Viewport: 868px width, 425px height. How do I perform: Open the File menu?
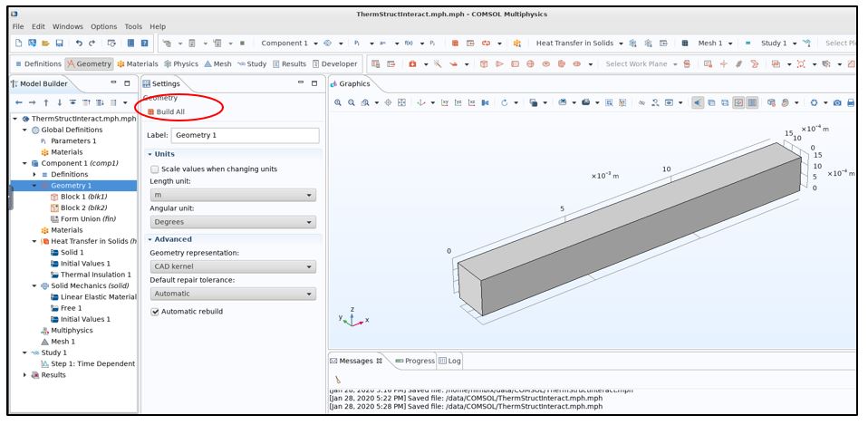[18, 26]
